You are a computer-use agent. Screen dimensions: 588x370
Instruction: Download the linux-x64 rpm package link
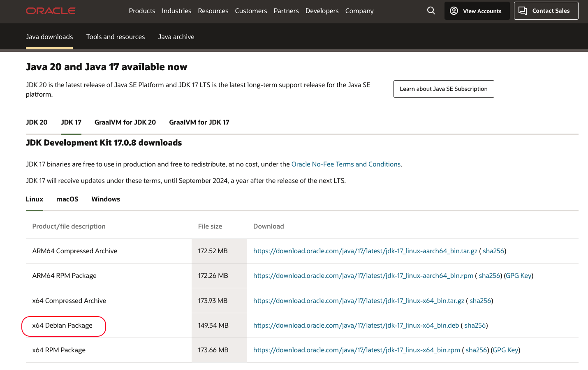[357, 350]
